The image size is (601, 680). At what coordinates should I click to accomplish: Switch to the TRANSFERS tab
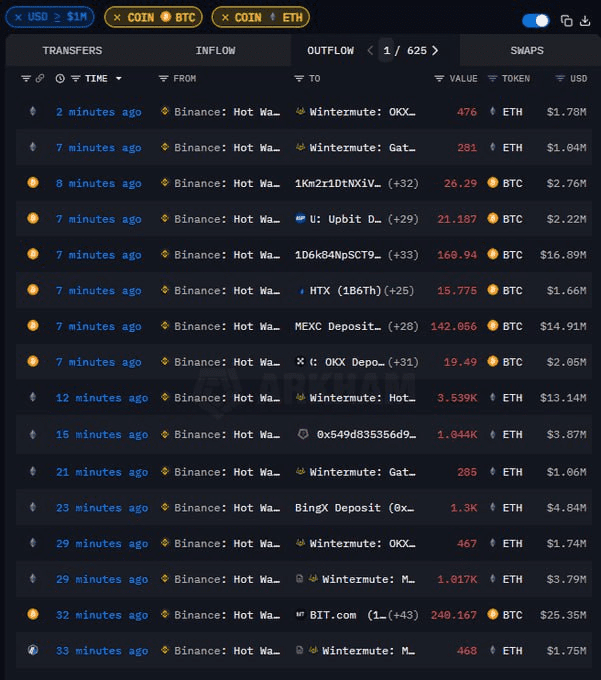pos(72,50)
